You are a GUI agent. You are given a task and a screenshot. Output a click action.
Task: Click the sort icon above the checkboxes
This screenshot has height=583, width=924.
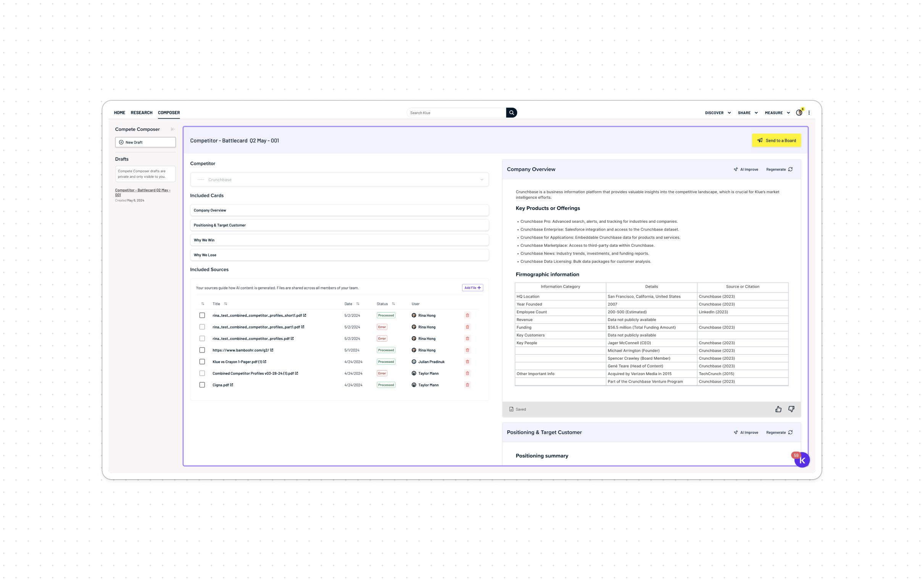(x=203, y=304)
